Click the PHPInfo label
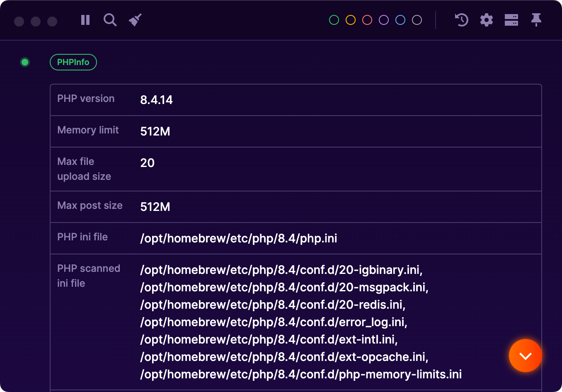The image size is (562, 392). pos(73,62)
